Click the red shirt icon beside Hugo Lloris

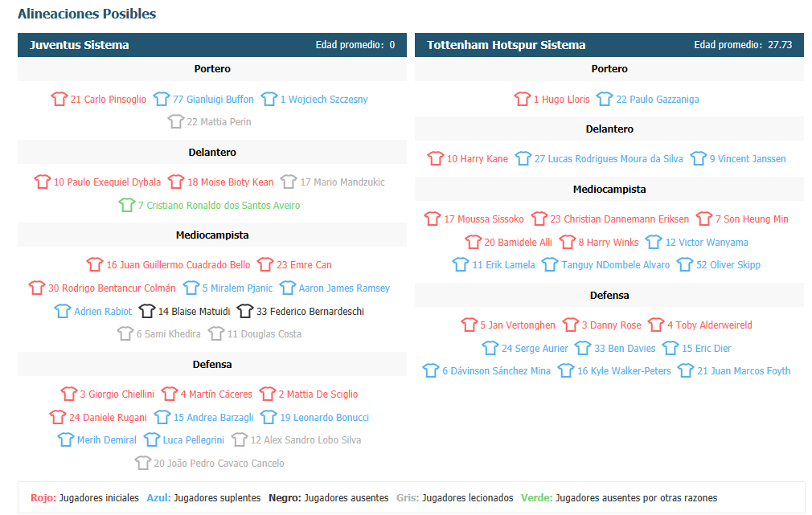point(523,99)
